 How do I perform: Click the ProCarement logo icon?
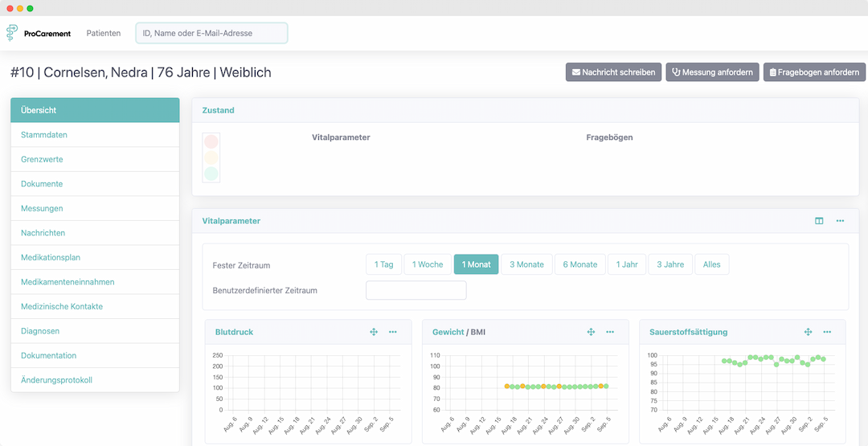(x=12, y=33)
